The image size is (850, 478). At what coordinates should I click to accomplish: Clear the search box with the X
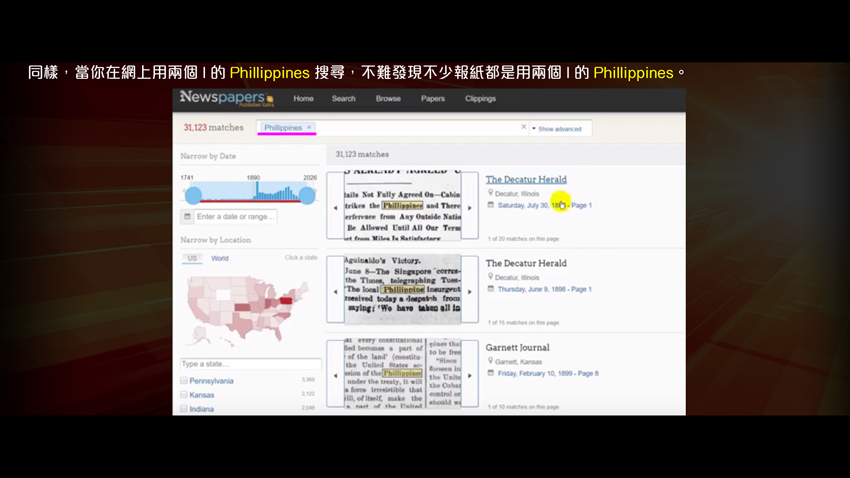point(524,127)
